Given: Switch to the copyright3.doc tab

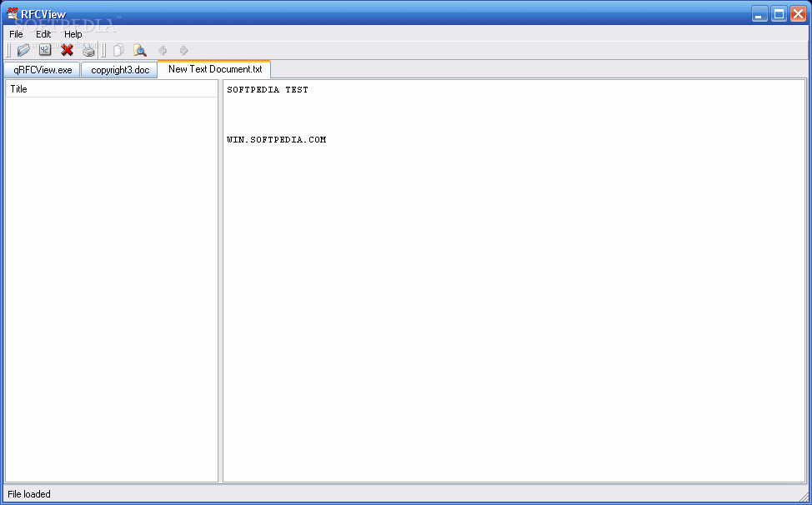Looking at the screenshot, I should (119, 70).
